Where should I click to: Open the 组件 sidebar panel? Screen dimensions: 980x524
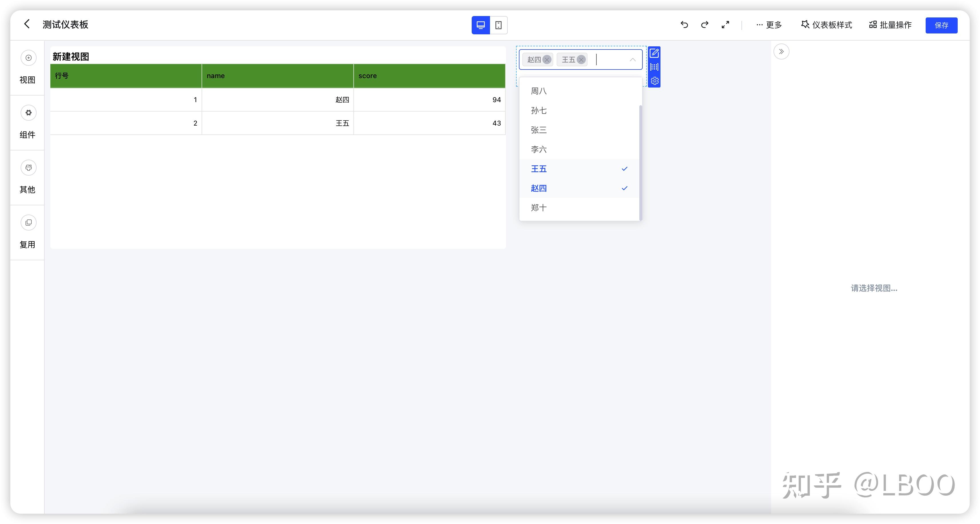coord(28,113)
